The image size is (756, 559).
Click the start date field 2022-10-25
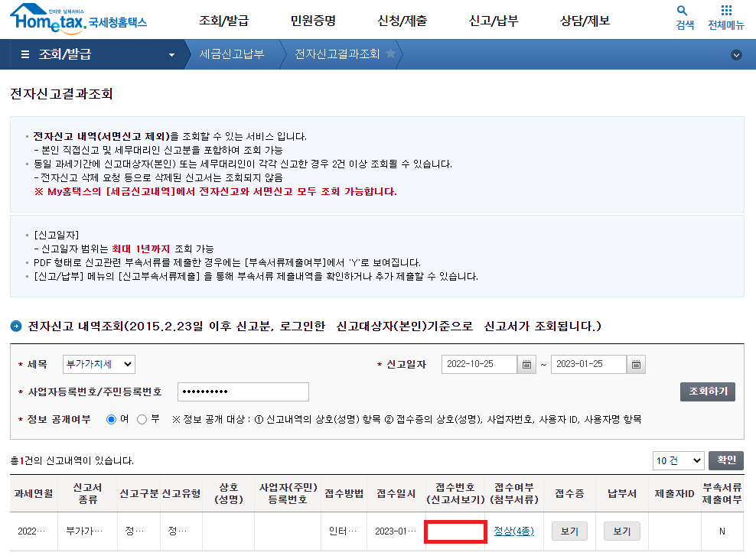tap(479, 364)
